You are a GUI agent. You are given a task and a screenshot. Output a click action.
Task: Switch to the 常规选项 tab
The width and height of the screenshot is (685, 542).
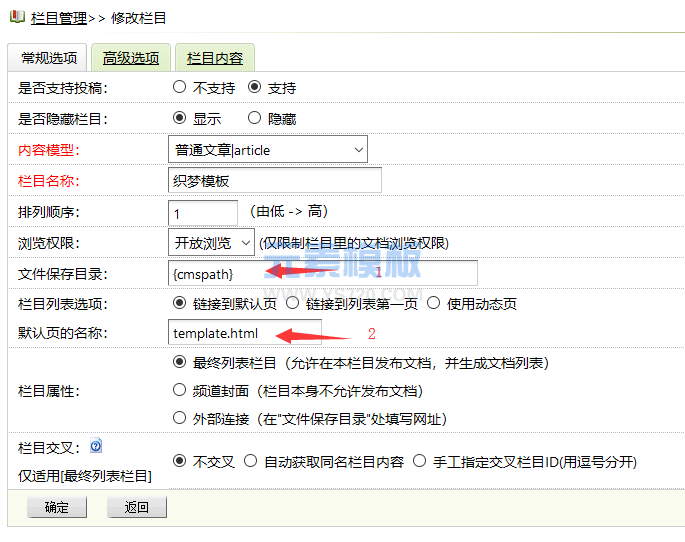coord(49,58)
